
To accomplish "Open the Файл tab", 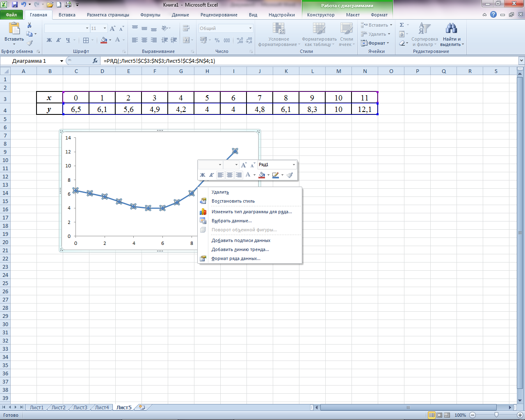I will [x=11, y=15].
